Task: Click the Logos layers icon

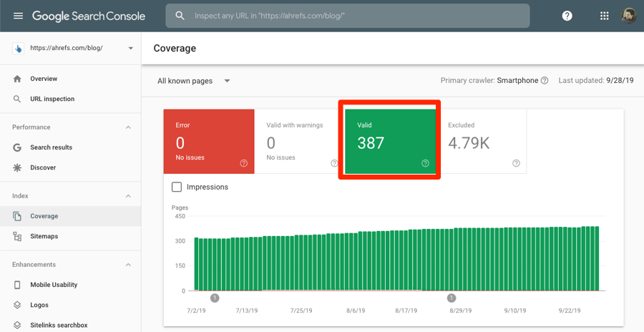Action: (x=17, y=305)
